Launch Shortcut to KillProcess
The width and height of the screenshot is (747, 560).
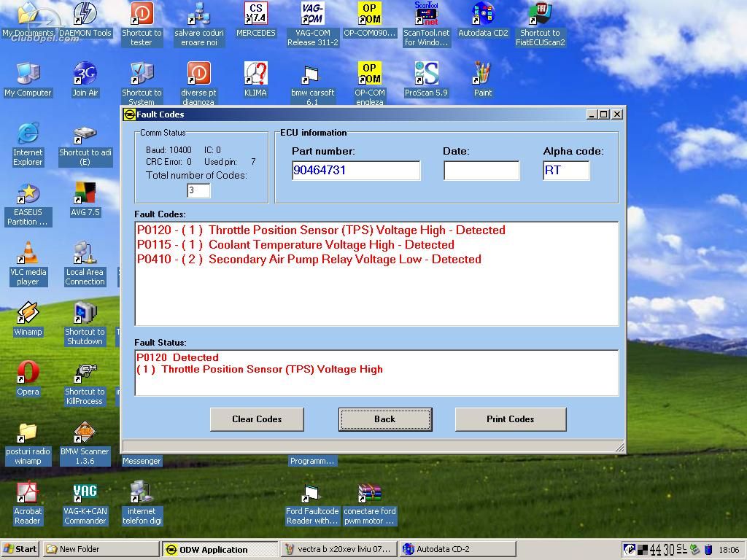(x=85, y=384)
